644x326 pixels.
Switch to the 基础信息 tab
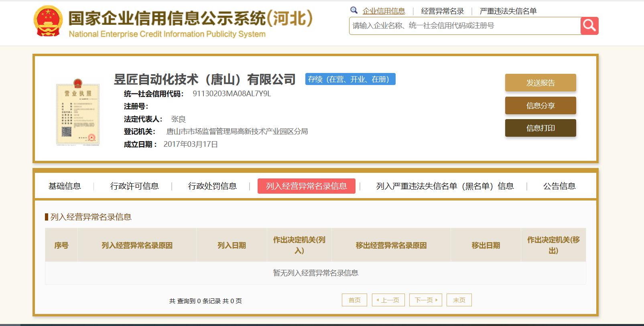tap(65, 186)
